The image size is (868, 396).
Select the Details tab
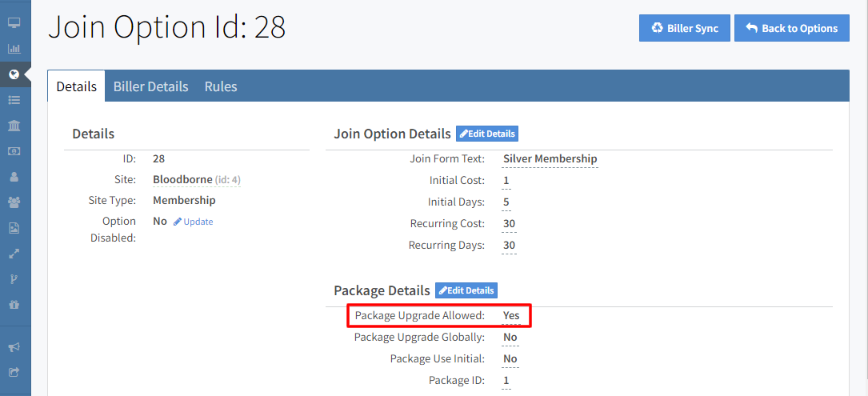pos(77,86)
